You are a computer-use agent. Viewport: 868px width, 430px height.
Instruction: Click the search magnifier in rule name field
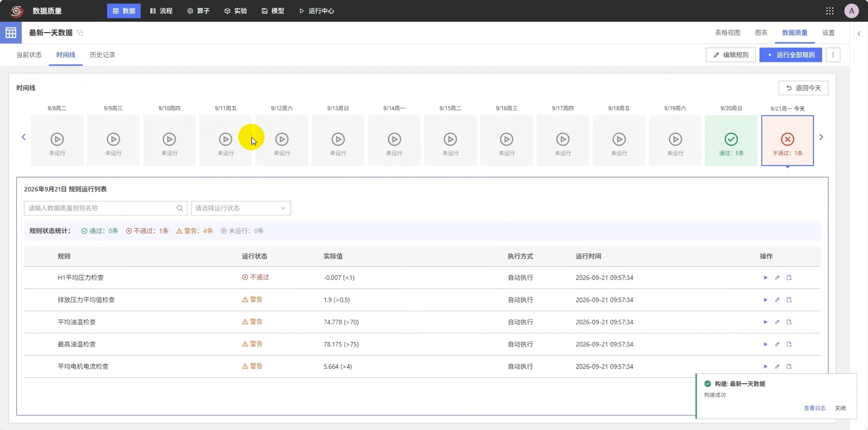click(179, 208)
